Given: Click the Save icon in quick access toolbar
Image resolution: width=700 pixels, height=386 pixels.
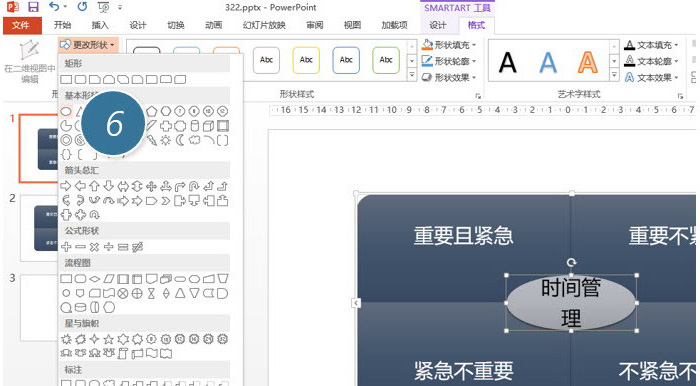Looking at the screenshot, I should pos(33,7).
